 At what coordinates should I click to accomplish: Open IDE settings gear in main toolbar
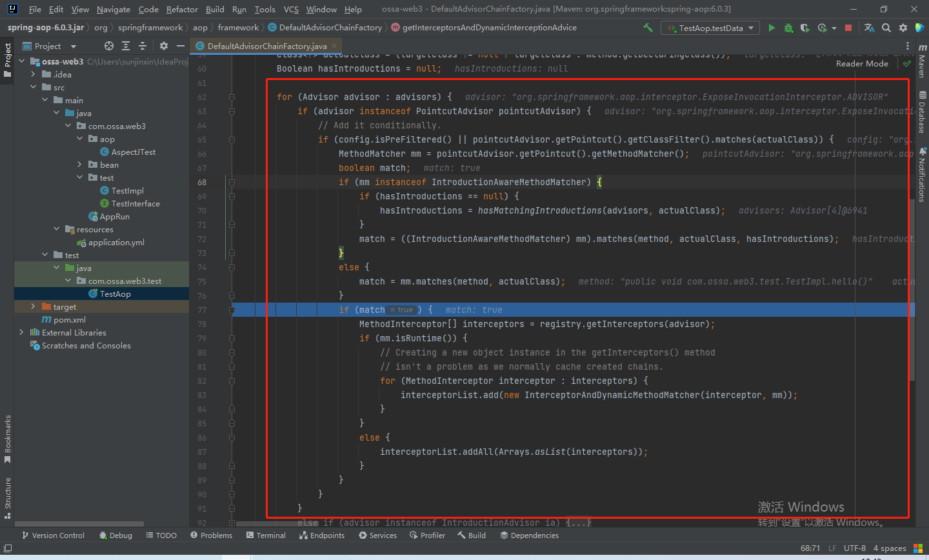(903, 28)
